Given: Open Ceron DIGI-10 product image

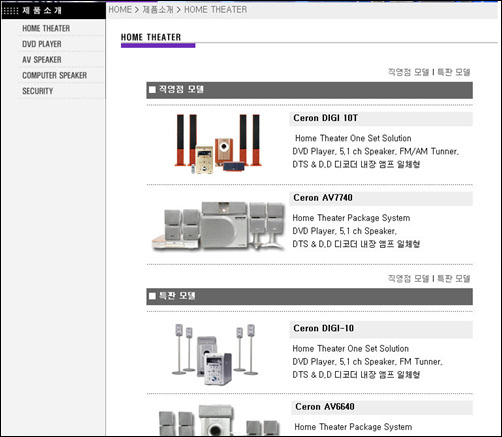Looking at the screenshot, I should (x=216, y=354).
